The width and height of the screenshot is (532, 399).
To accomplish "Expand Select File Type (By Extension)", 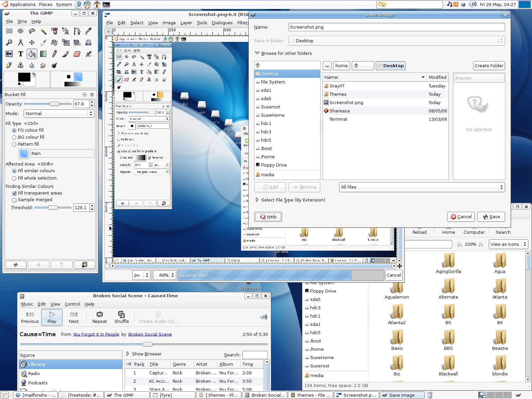I will 290,200.
